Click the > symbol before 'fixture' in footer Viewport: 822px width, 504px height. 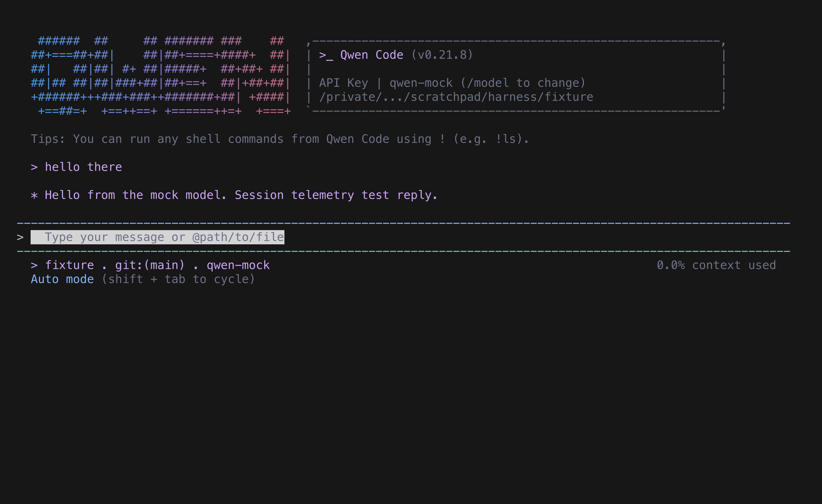[x=34, y=265]
